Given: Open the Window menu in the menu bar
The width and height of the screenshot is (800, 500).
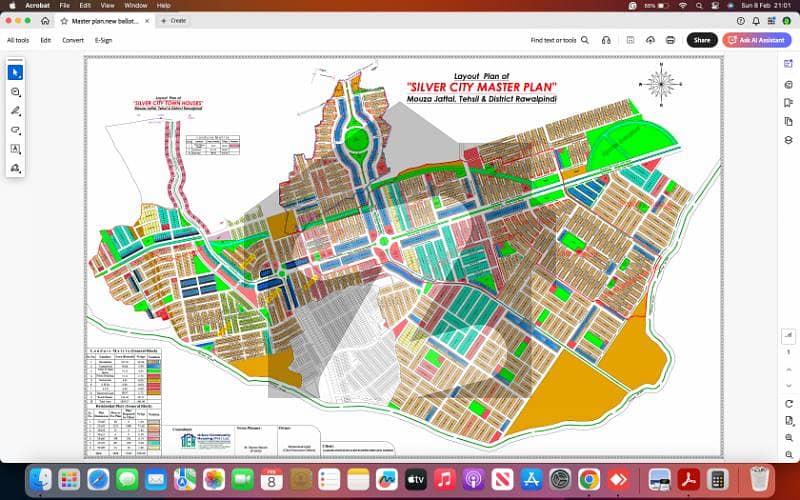Looking at the screenshot, I should [136, 6].
